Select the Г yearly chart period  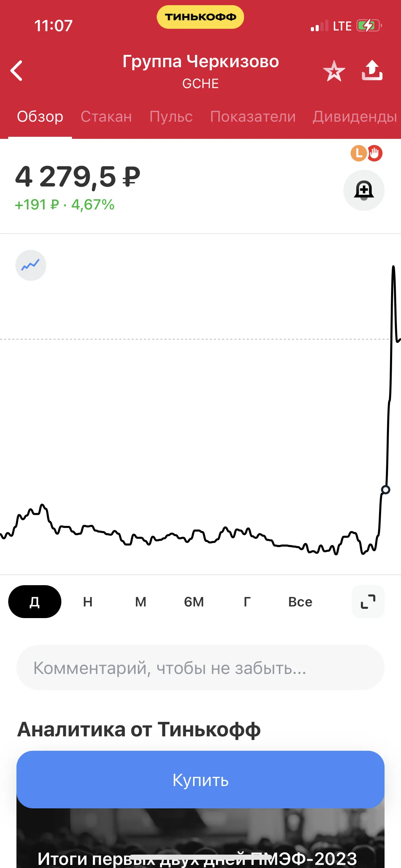tap(247, 602)
